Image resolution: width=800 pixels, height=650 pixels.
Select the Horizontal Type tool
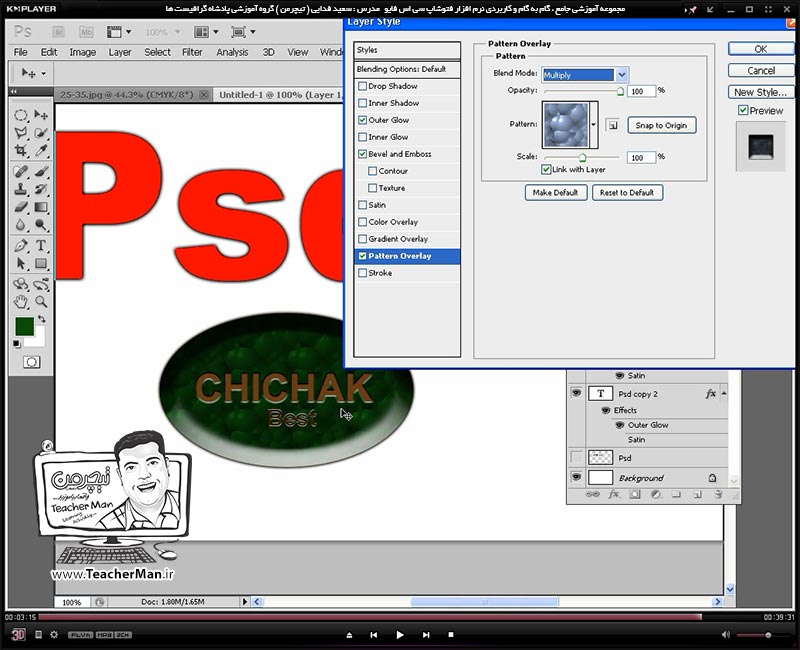point(41,245)
